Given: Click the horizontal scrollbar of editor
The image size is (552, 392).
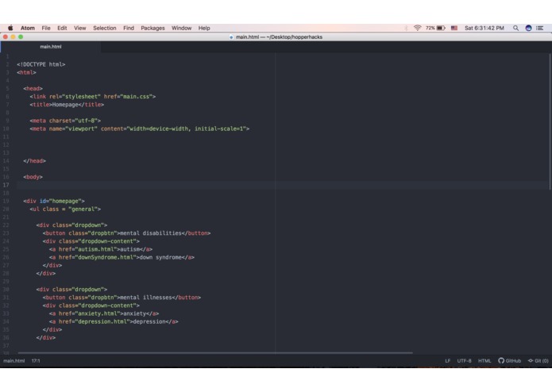Looking at the screenshot, I should 215,352.
